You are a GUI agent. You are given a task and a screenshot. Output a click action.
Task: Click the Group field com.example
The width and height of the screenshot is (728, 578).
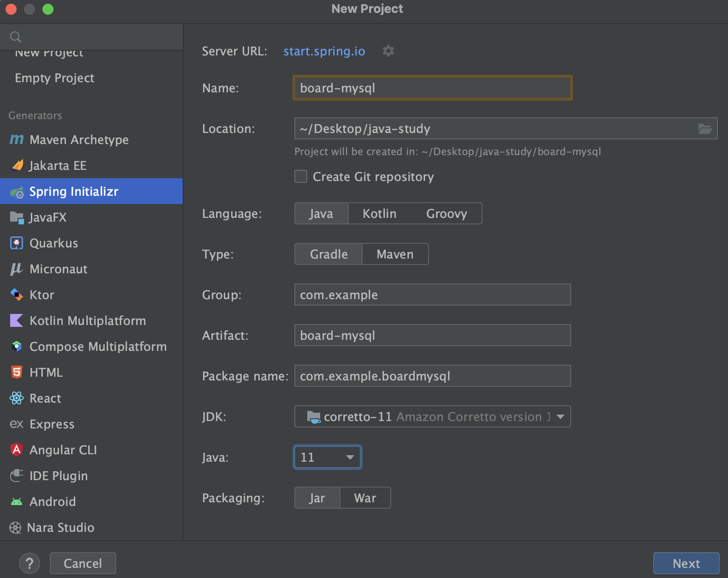coord(433,295)
